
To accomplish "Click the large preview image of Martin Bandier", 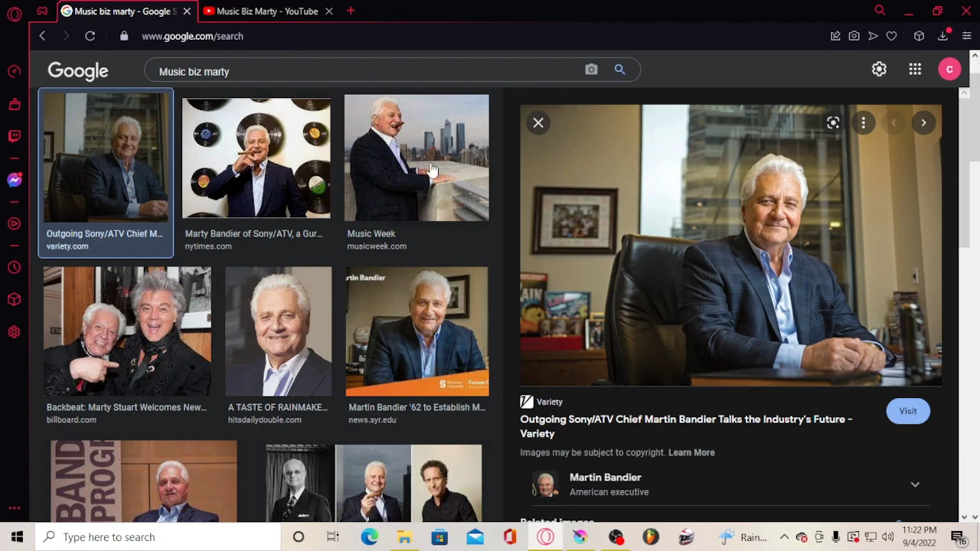I will [x=731, y=246].
